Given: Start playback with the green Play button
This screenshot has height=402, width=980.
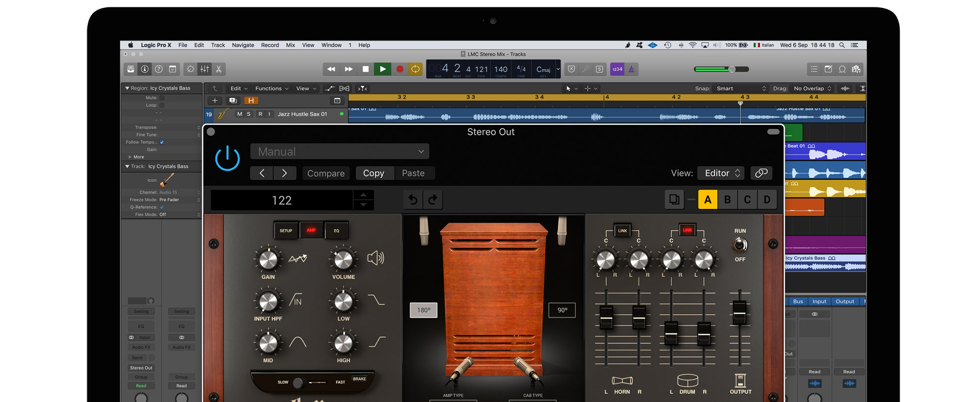Looking at the screenshot, I should [383, 69].
